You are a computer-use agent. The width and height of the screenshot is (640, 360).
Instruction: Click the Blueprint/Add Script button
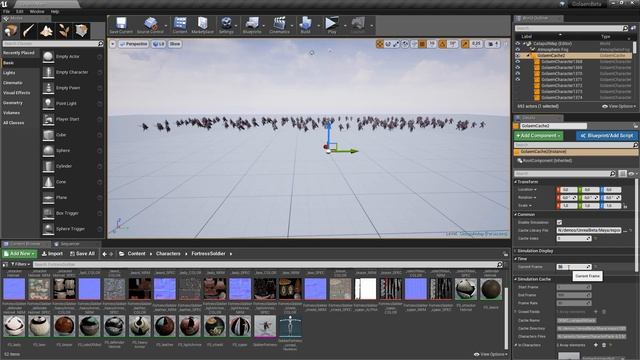tap(607, 136)
